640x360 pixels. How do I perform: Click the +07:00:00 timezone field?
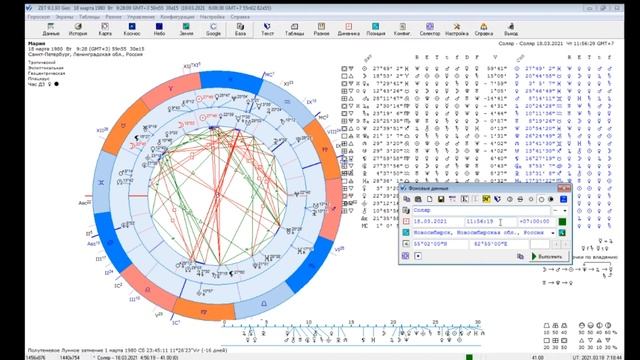click(536, 222)
